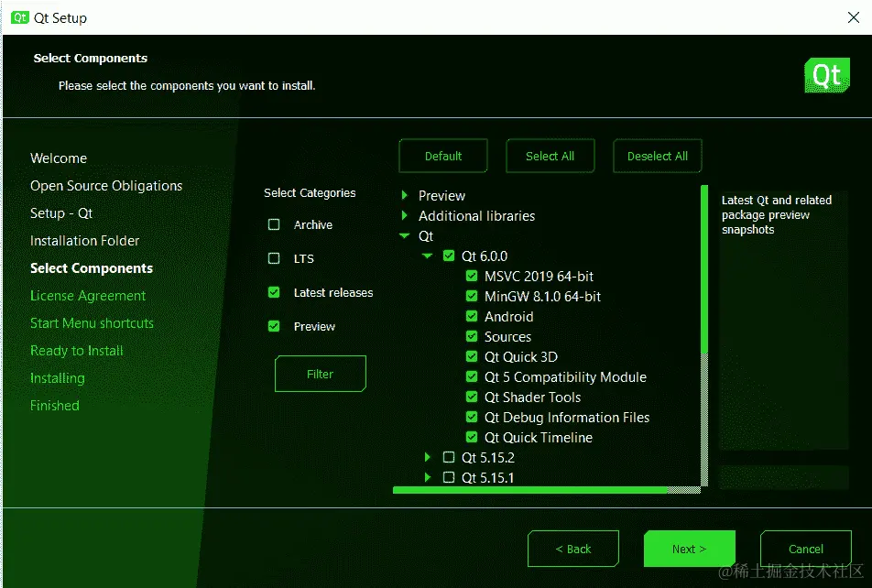Click the Latest Qt preview description text

(x=777, y=214)
